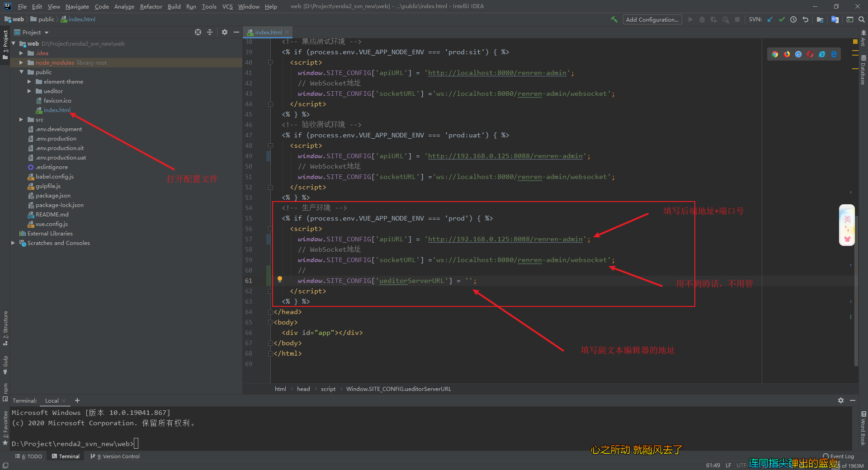Image resolution: width=868 pixels, height=470 pixels.
Task: Expand Scratches and Consoles
Action: [13, 243]
